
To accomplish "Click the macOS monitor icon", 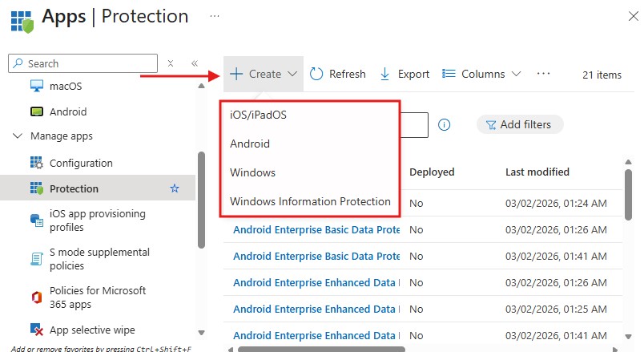I will [x=37, y=86].
